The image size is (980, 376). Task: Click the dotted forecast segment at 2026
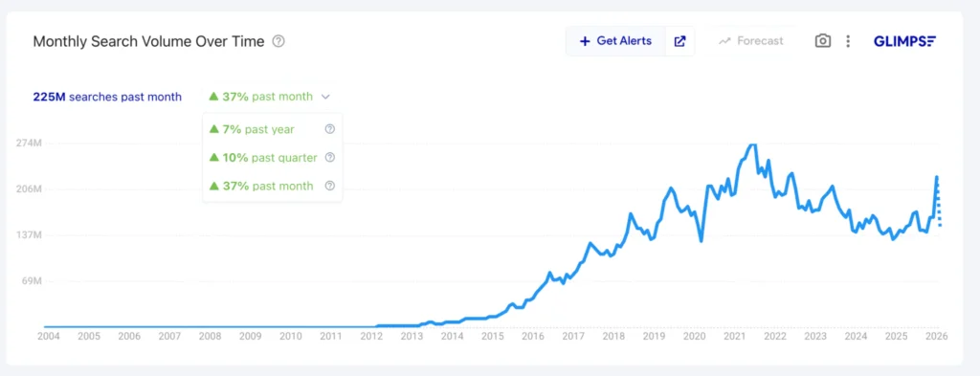pos(939,203)
